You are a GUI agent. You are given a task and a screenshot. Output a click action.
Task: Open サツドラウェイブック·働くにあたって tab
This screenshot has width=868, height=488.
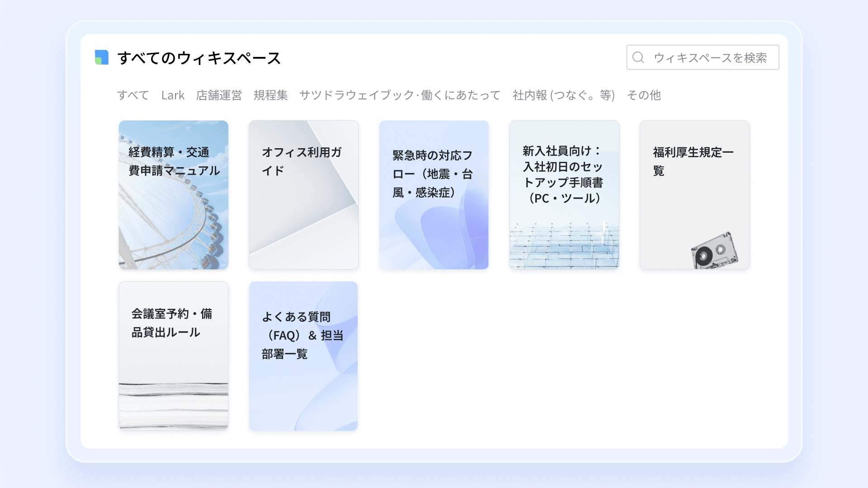(x=400, y=95)
